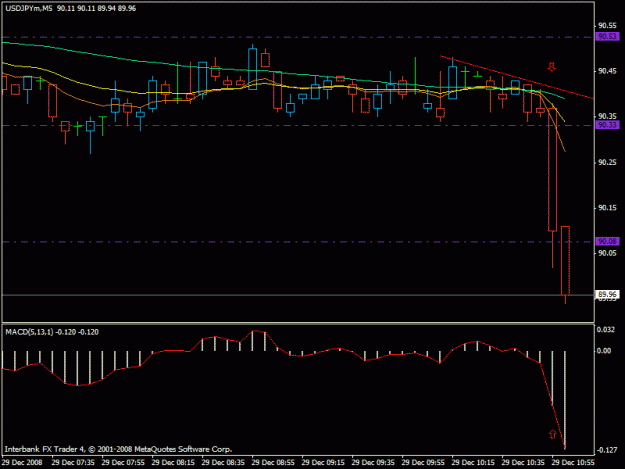Click the 29 Dec 10:35 time label
The image size is (625, 469).
click(523, 463)
